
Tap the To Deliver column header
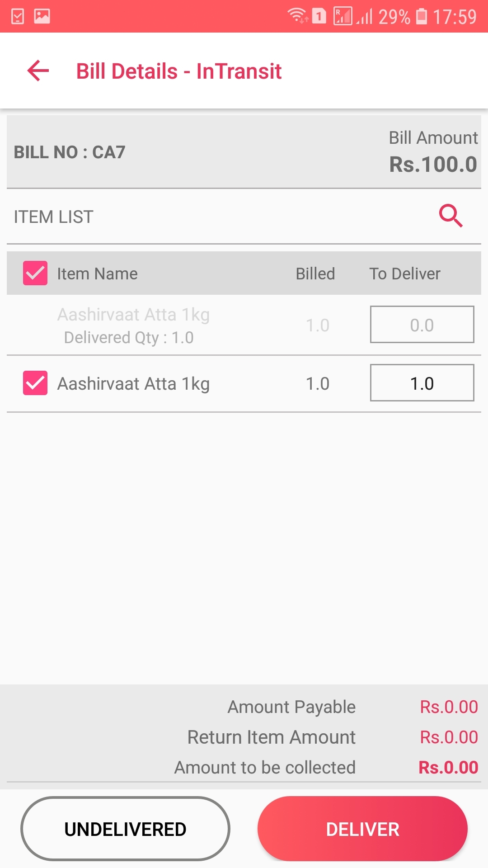(x=404, y=274)
